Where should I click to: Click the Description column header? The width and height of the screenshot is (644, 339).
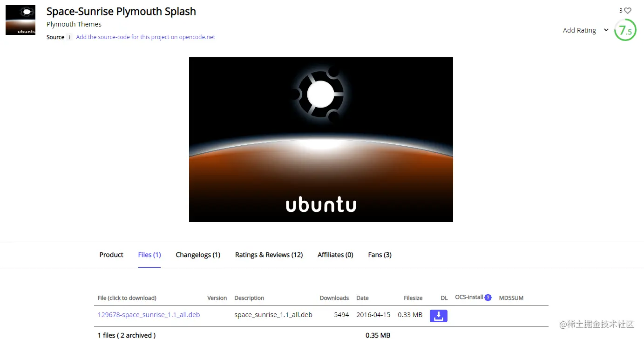(249, 298)
